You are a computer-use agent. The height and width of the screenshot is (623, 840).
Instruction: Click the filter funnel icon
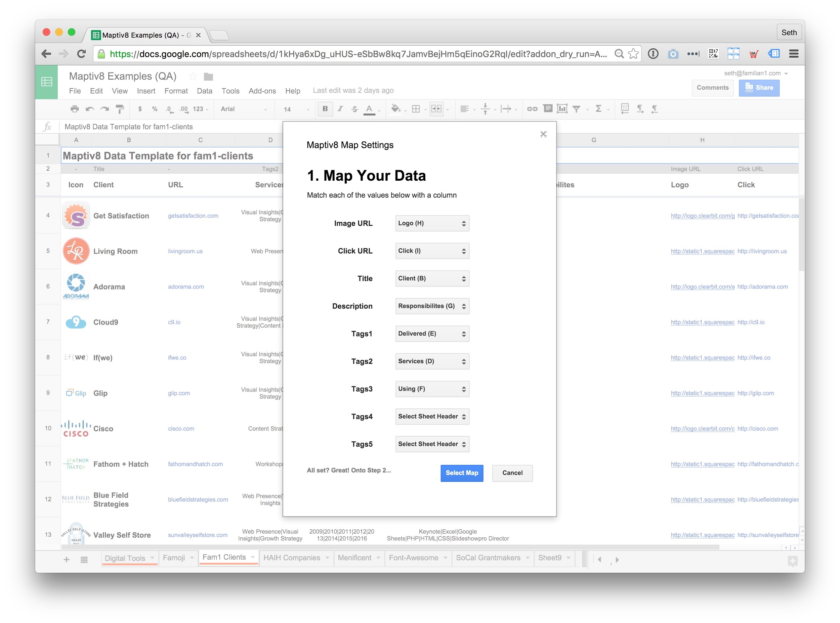[576, 109]
